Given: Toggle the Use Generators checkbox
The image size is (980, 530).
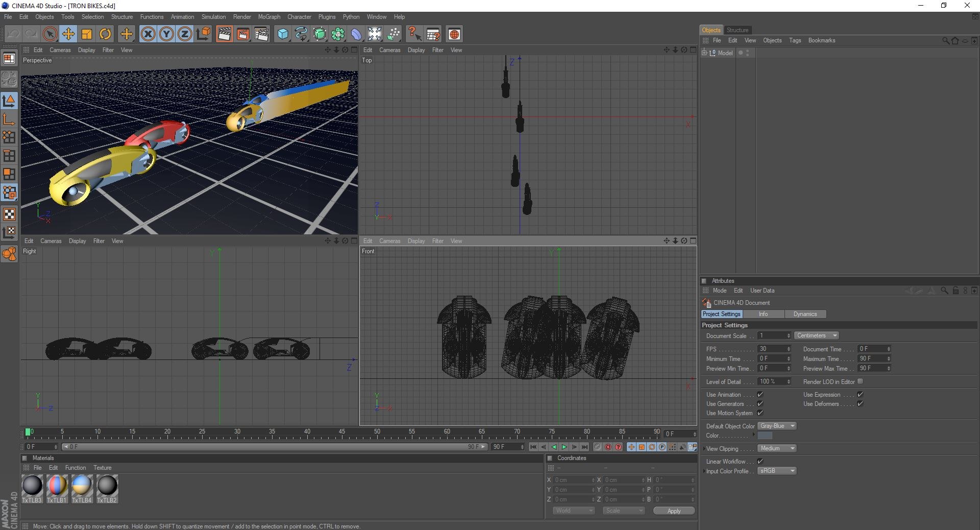Looking at the screenshot, I should pyautogui.click(x=760, y=404).
